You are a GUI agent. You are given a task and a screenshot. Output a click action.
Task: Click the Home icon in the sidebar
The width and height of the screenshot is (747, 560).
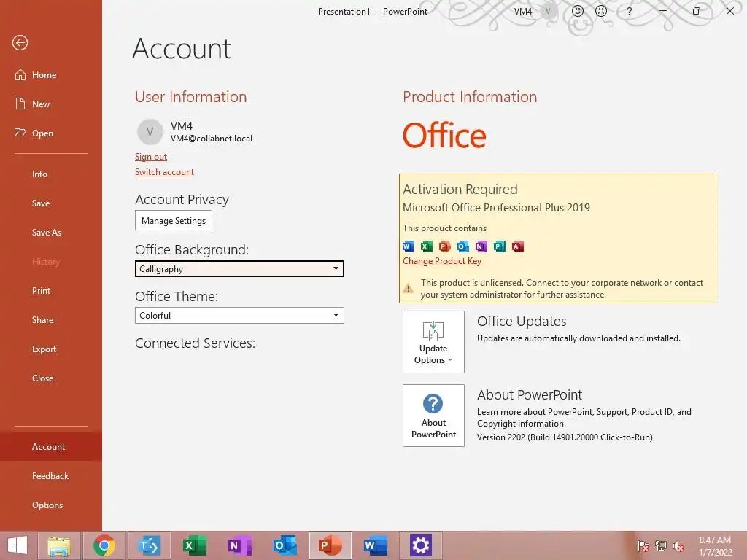point(20,75)
